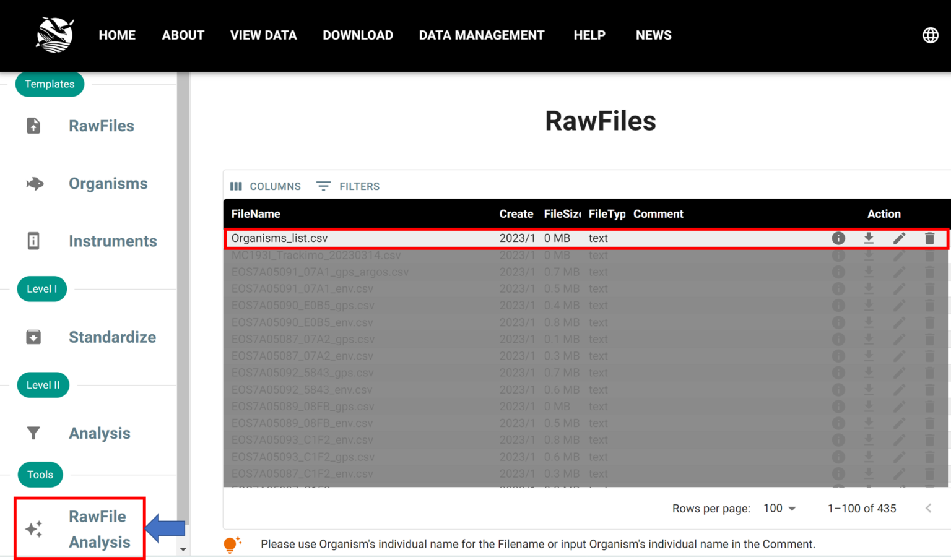Edit the Organisms_list.csv entry
The width and height of the screenshot is (951, 560).
tap(899, 238)
